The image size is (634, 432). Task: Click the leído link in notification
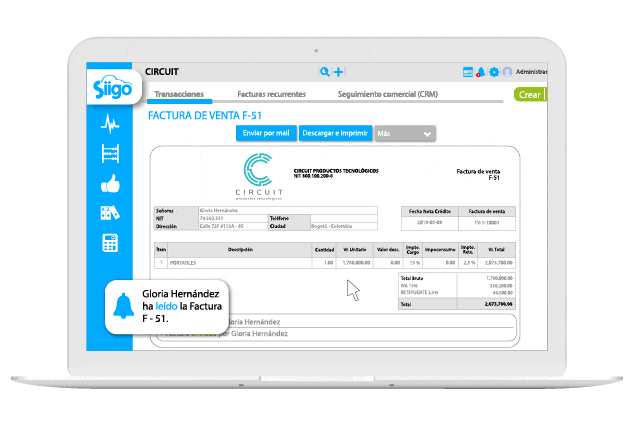tap(166, 306)
